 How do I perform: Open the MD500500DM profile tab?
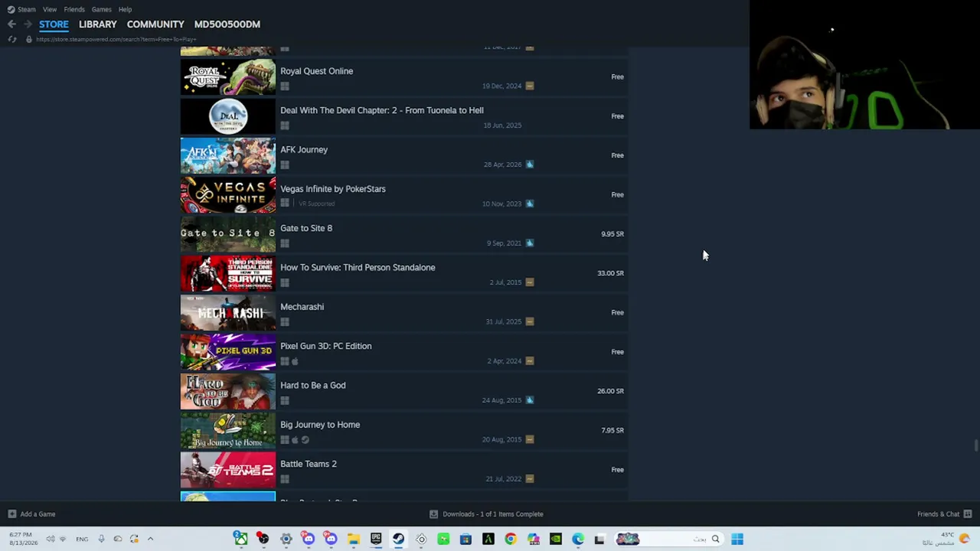click(227, 24)
